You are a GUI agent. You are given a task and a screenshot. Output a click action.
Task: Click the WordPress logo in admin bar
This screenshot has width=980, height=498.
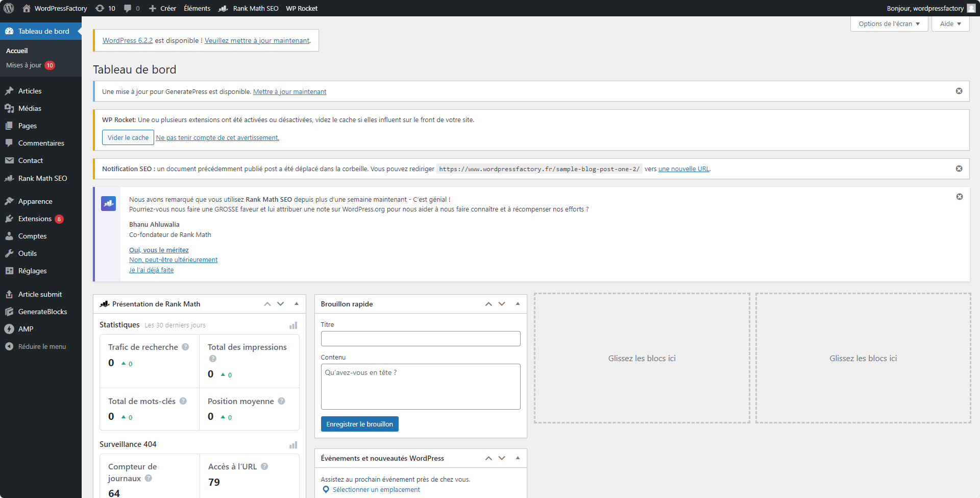click(x=9, y=8)
